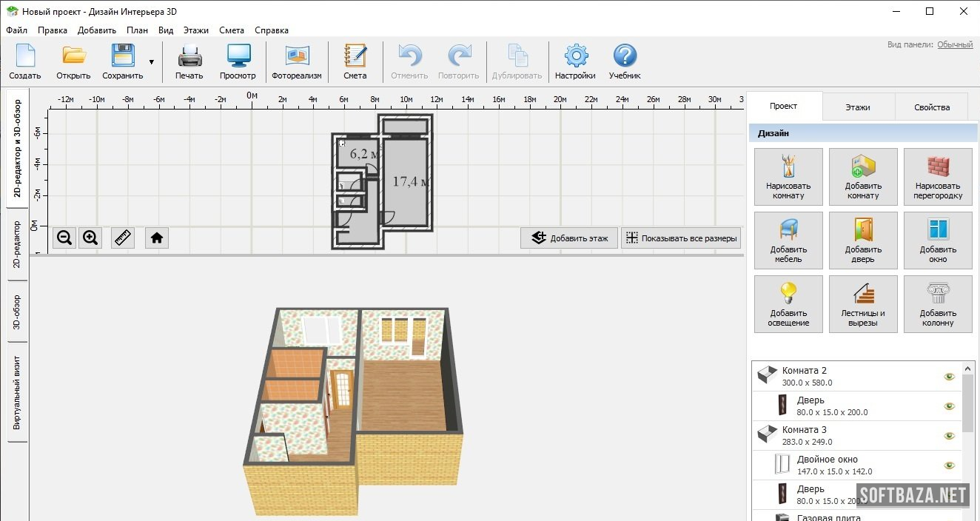This screenshot has width=980, height=521.
Task: Click the Обычный panel view link
Action: tap(955, 44)
